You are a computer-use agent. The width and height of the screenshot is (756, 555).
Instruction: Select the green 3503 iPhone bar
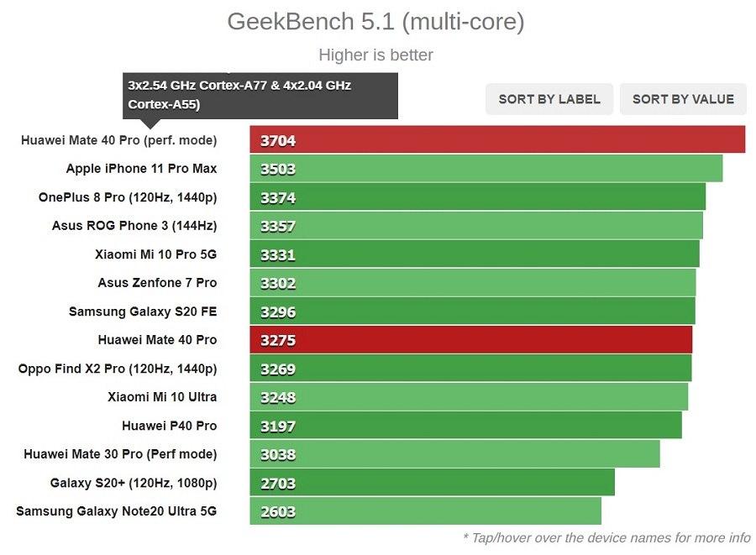(486, 169)
